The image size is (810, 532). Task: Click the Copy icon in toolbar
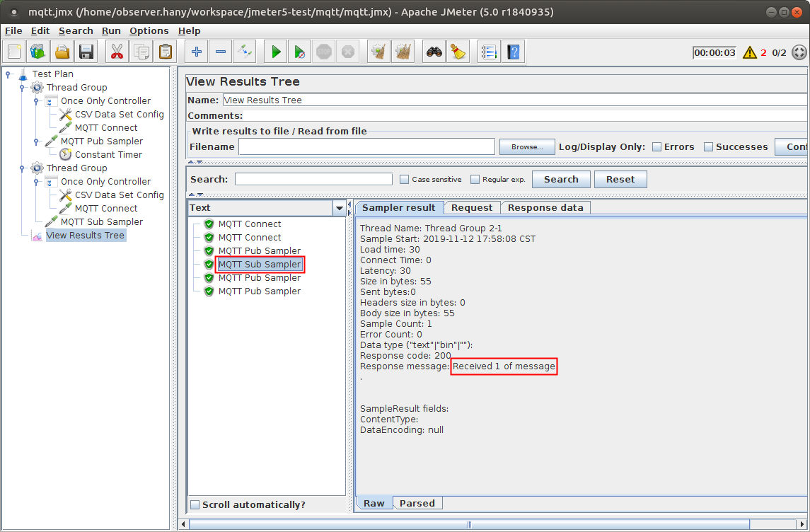(141, 52)
